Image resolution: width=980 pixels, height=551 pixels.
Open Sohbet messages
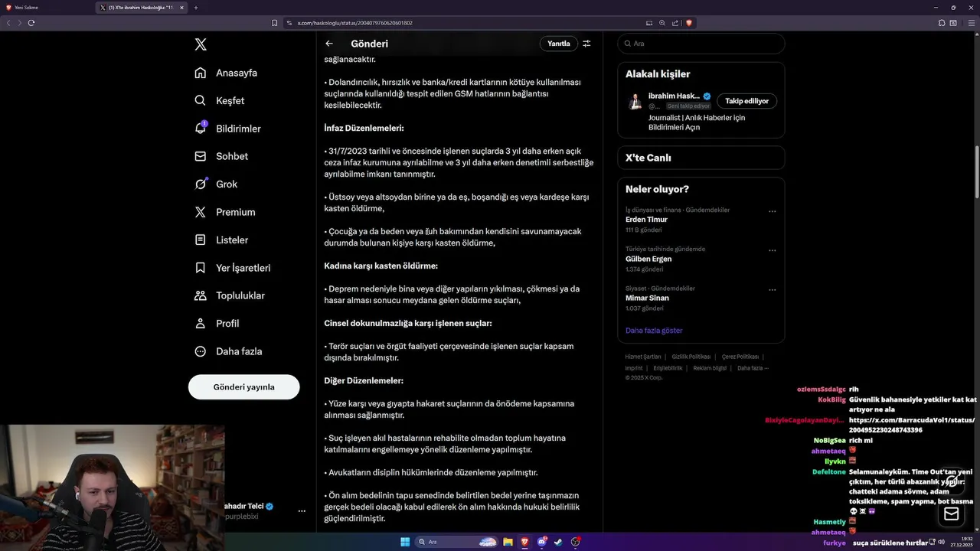[x=221, y=156]
